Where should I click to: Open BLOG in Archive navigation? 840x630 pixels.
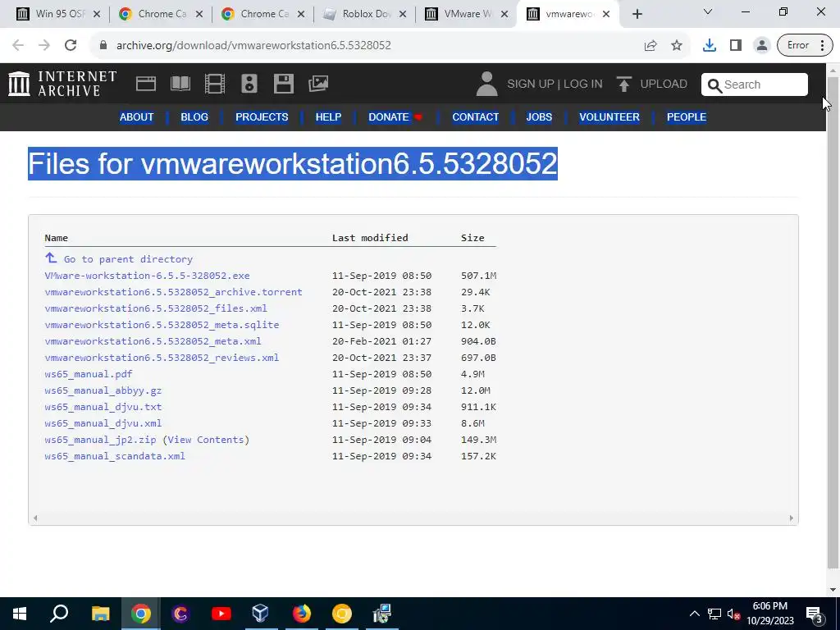[194, 116]
